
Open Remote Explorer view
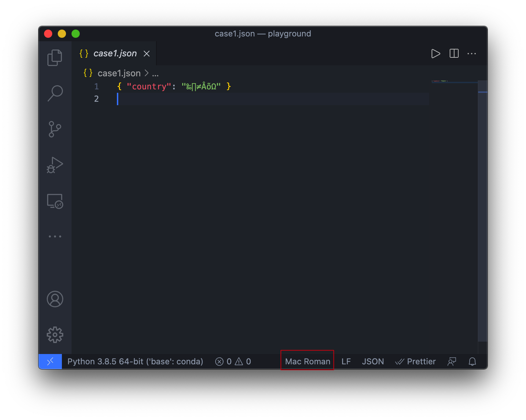tap(55, 201)
